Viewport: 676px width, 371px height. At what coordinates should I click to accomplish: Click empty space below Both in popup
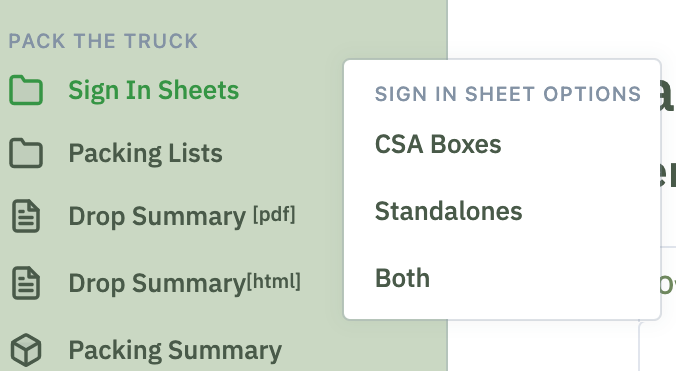click(x=502, y=306)
